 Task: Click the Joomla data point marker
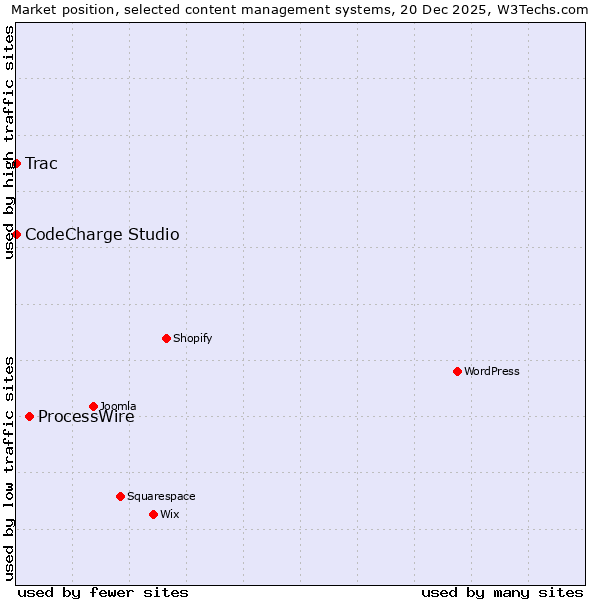93,406
